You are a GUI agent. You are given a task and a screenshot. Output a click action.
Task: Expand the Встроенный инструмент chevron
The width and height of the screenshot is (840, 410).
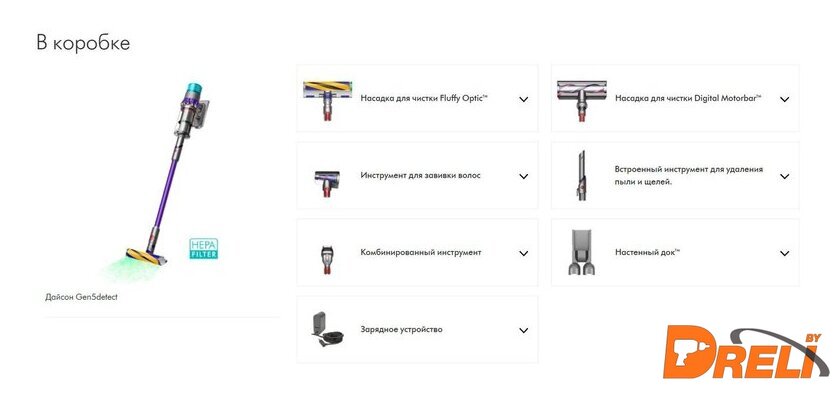tap(784, 176)
